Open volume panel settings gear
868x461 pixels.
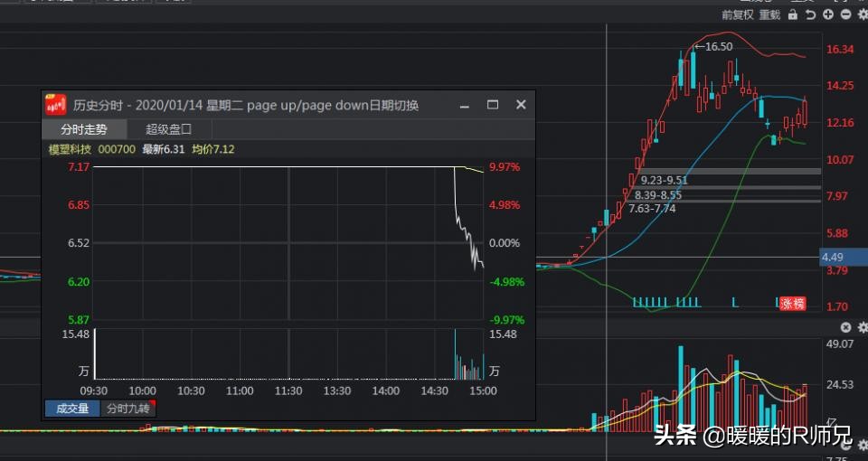coord(862,327)
